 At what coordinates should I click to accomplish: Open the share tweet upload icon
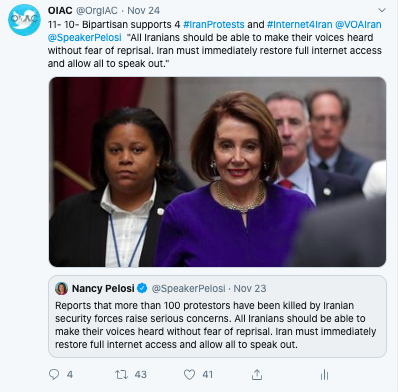click(x=257, y=375)
